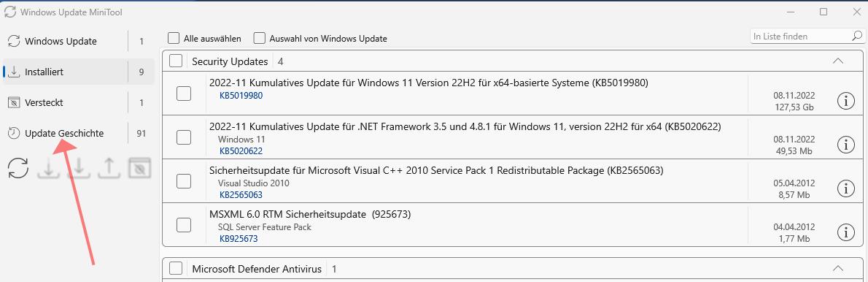The height and width of the screenshot is (282, 868).
Task: Open the KB2565063 link
Action: point(241,195)
